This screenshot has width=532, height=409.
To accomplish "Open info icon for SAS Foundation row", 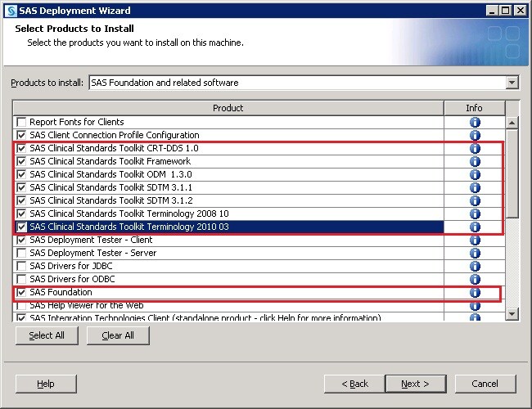I will (x=475, y=292).
